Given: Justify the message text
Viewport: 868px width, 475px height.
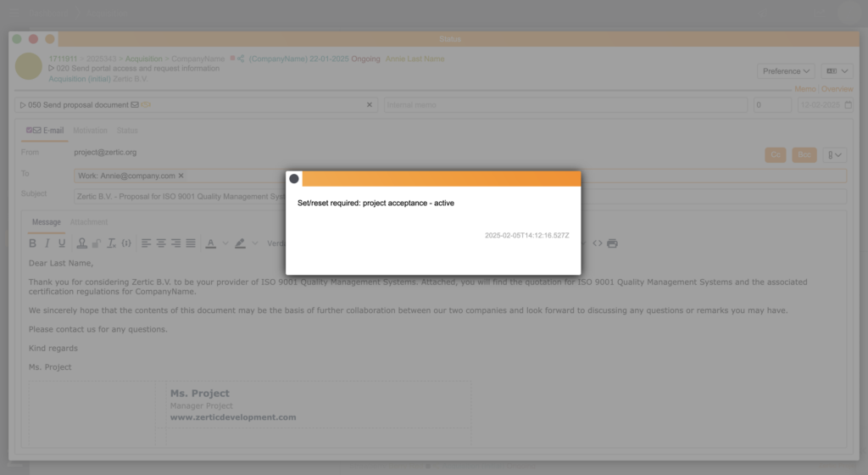Looking at the screenshot, I should point(191,243).
